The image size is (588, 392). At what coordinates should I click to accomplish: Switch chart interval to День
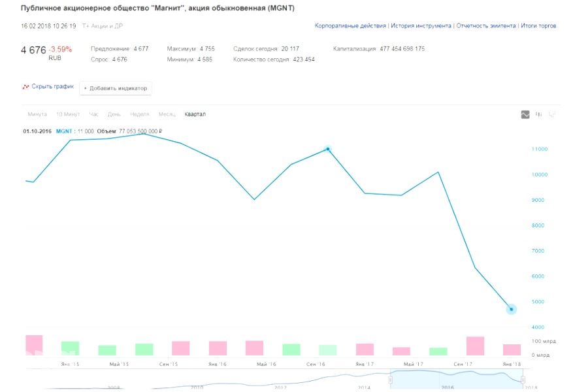pos(114,114)
